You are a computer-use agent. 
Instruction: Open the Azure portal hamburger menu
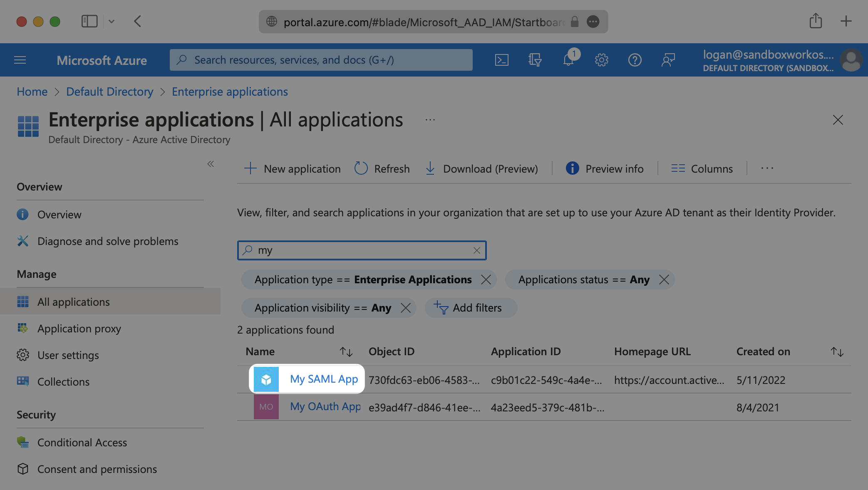(20, 60)
